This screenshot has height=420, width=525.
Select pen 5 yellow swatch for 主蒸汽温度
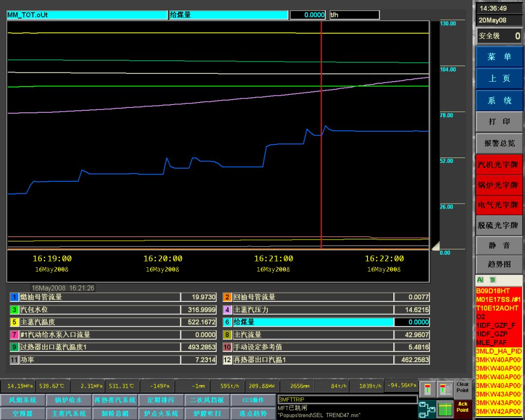pos(14,322)
